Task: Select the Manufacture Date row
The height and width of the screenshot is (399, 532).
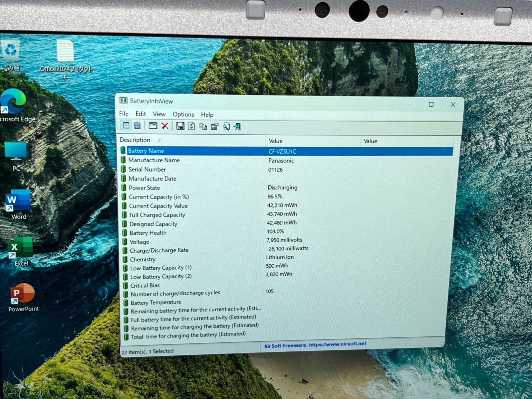Action: (x=286, y=179)
